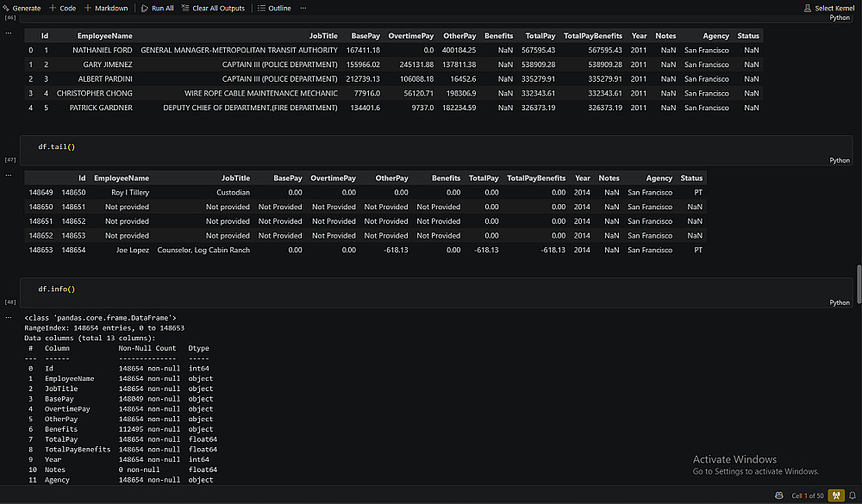Open the toolbar more actions ellipsis
Image resolution: width=862 pixels, height=504 pixels.
tap(303, 9)
